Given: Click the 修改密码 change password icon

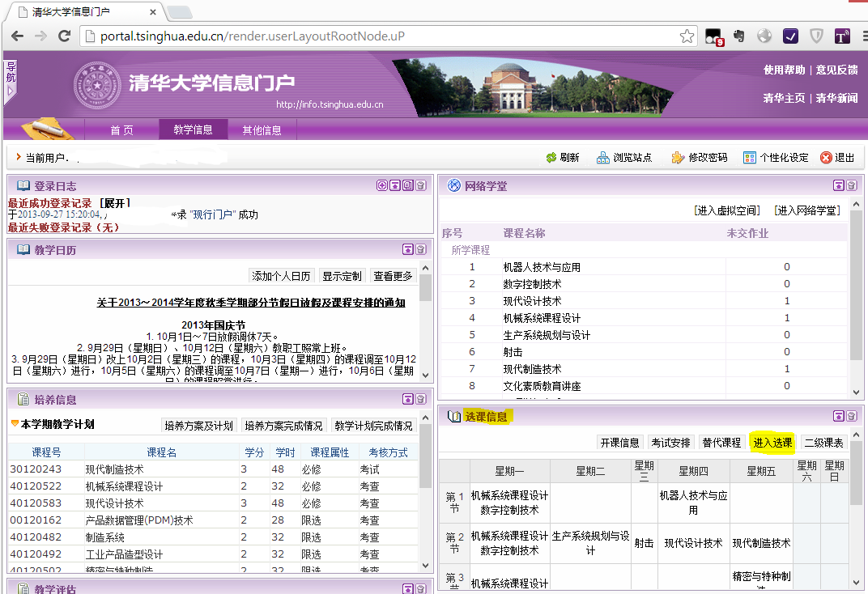Looking at the screenshot, I should coord(678,158).
